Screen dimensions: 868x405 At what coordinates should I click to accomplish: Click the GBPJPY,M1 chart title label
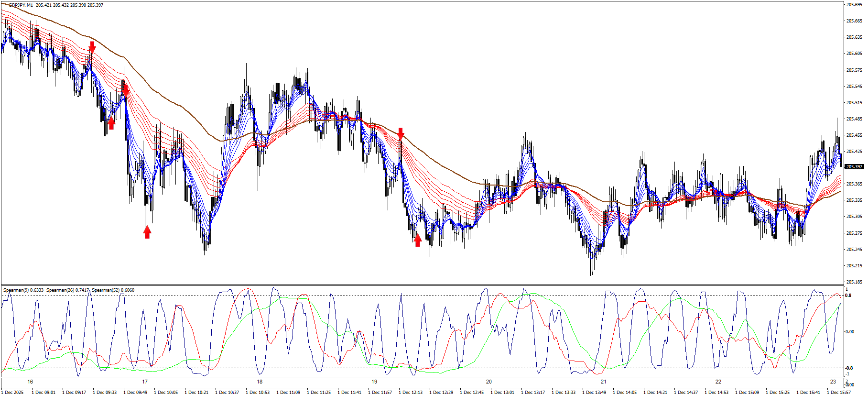coord(21,5)
